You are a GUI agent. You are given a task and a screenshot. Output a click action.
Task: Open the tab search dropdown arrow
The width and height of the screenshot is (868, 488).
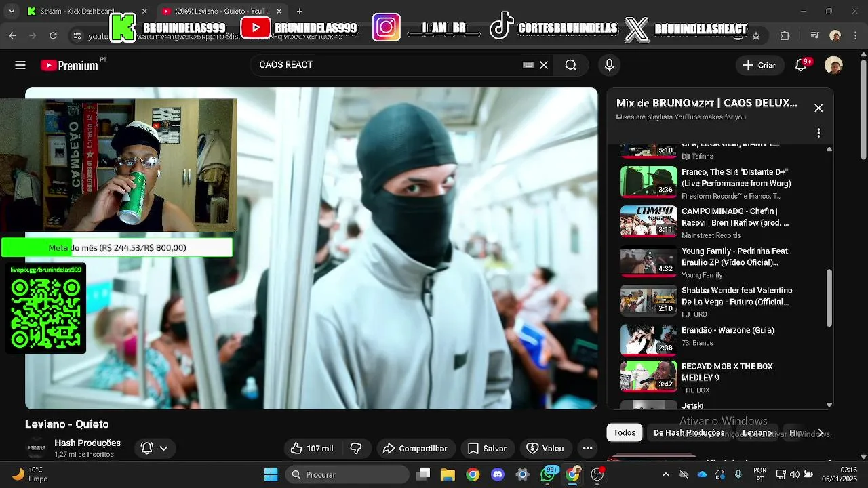point(12,12)
